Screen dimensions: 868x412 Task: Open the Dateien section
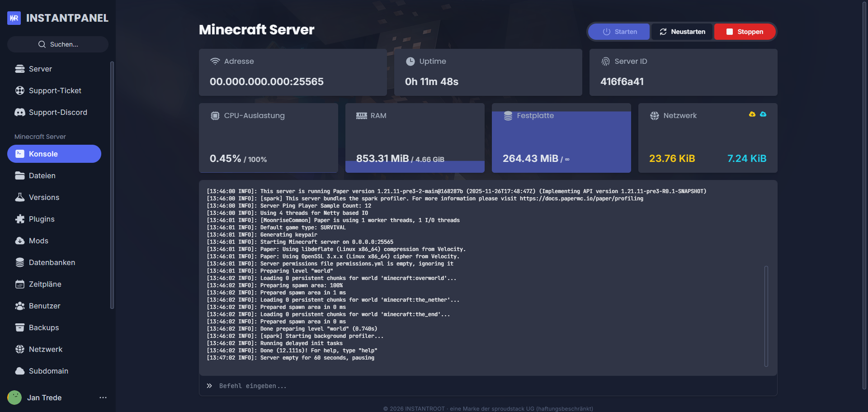[42, 175]
